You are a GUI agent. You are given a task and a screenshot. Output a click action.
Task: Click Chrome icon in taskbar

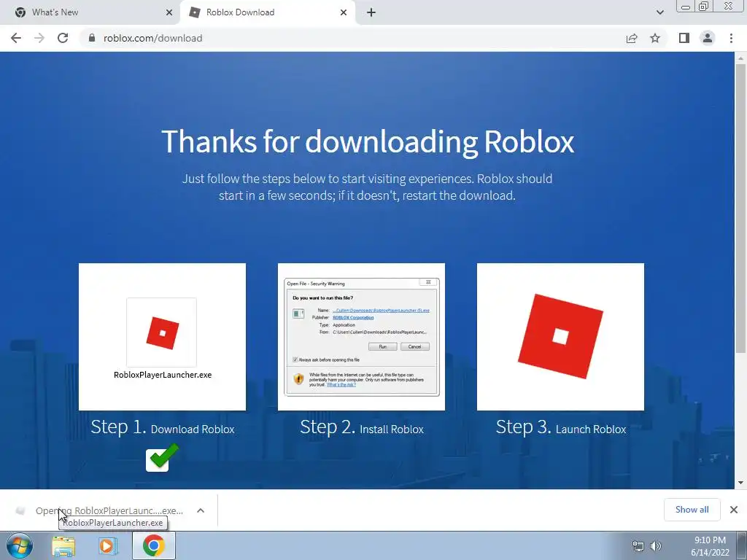point(153,545)
